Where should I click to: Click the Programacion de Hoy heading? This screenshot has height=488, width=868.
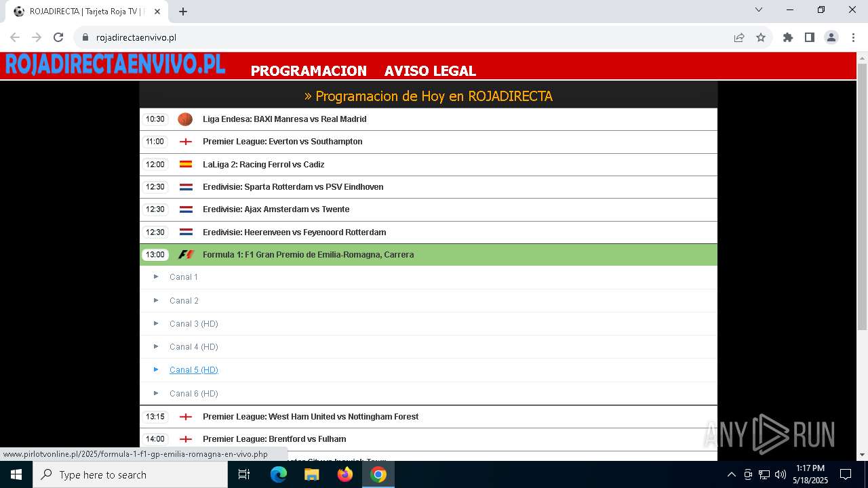(x=429, y=96)
